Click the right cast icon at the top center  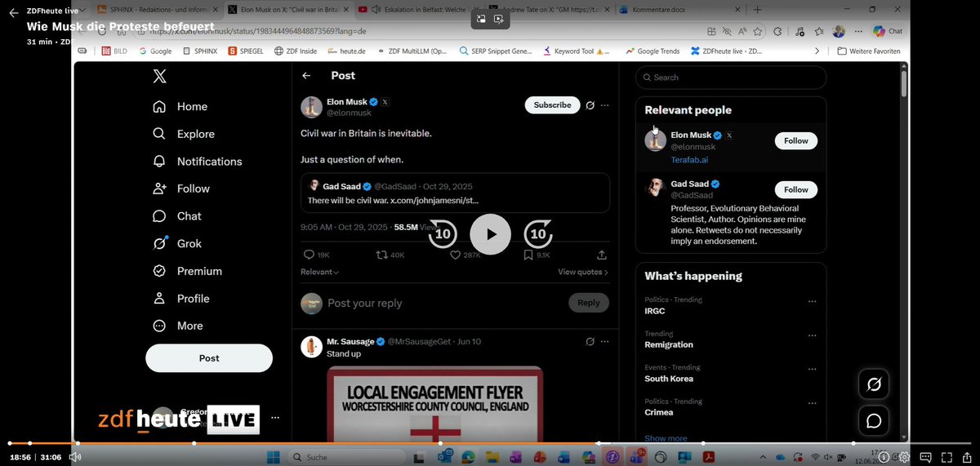pos(498,19)
